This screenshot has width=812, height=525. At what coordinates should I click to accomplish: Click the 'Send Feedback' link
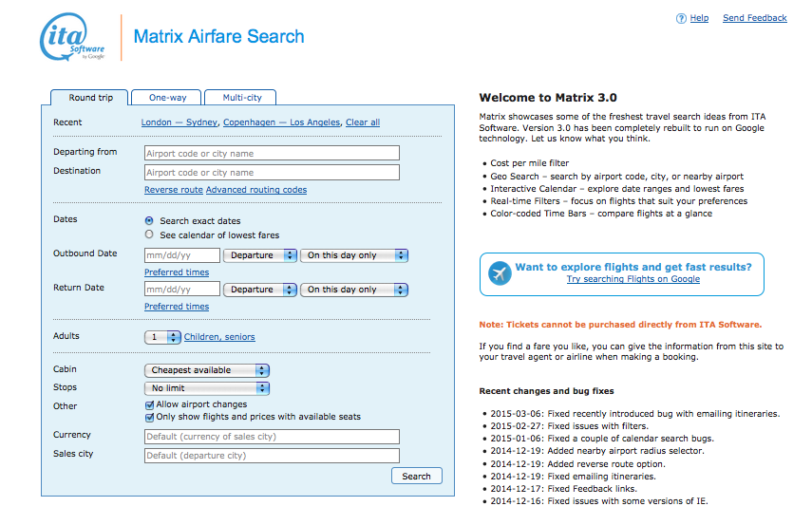point(754,18)
